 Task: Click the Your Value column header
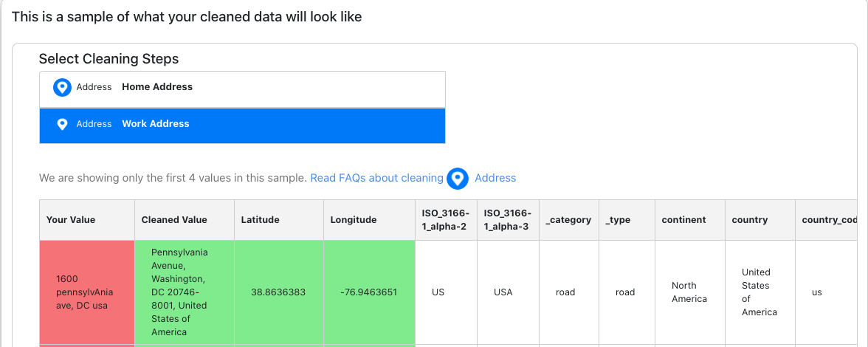(x=87, y=220)
